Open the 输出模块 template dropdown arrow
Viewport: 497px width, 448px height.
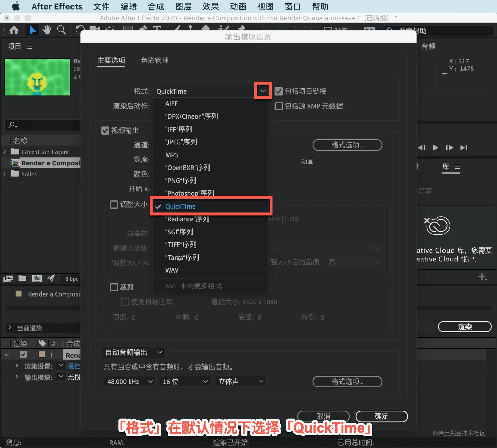coord(61,377)
